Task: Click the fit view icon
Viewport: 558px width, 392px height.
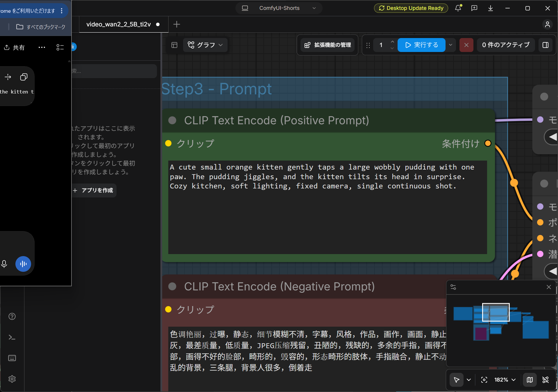Action: (484, 380)
